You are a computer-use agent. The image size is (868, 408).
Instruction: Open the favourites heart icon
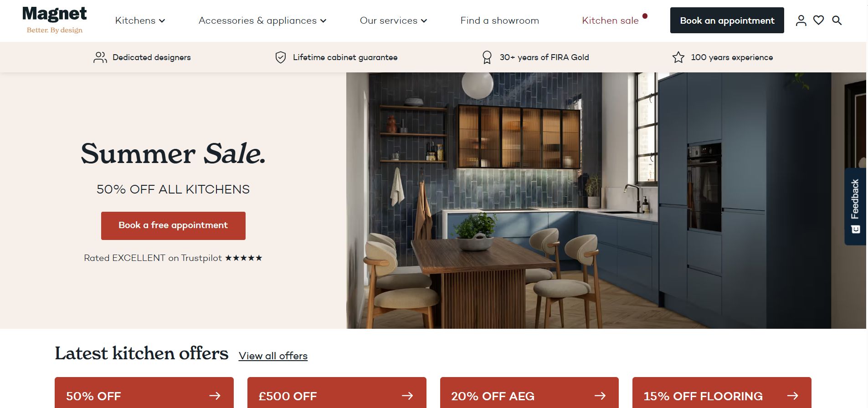click(x=819, y=20)
